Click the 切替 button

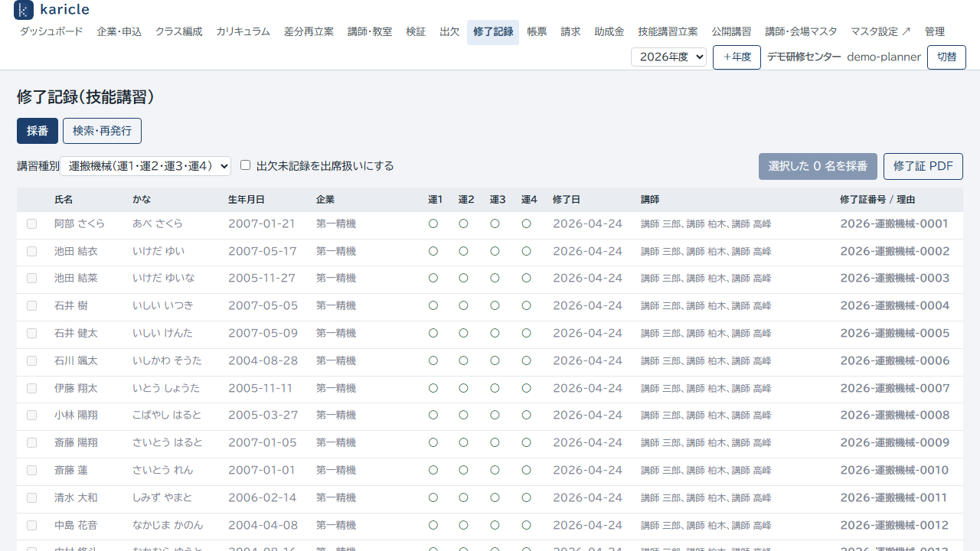(946, 57)
